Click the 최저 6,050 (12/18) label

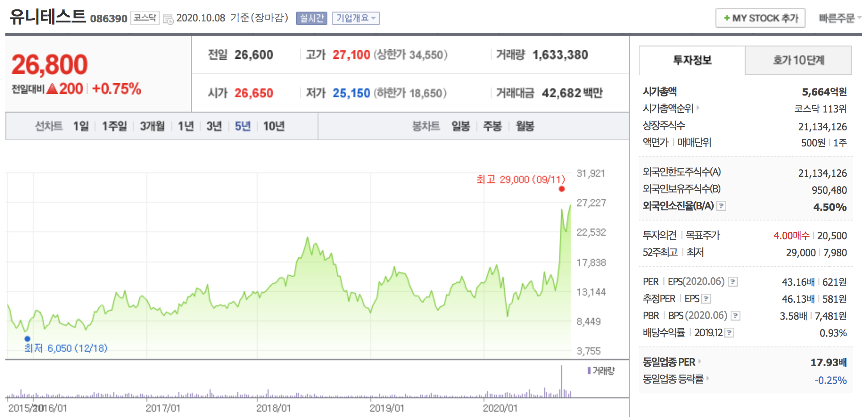point(66,348)
